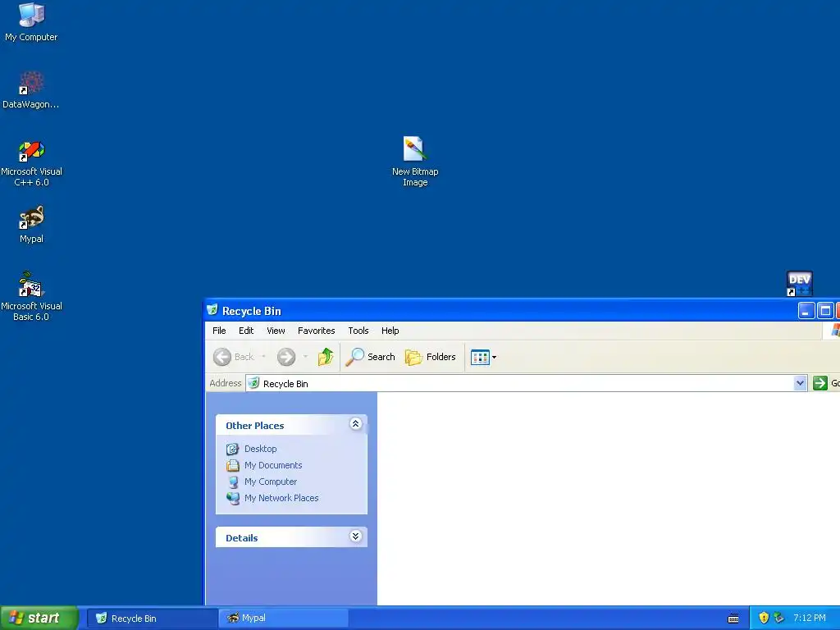Screen dimensions: 840x630
Task: Open My Computer link in Other Places
Action: (271, 482)
